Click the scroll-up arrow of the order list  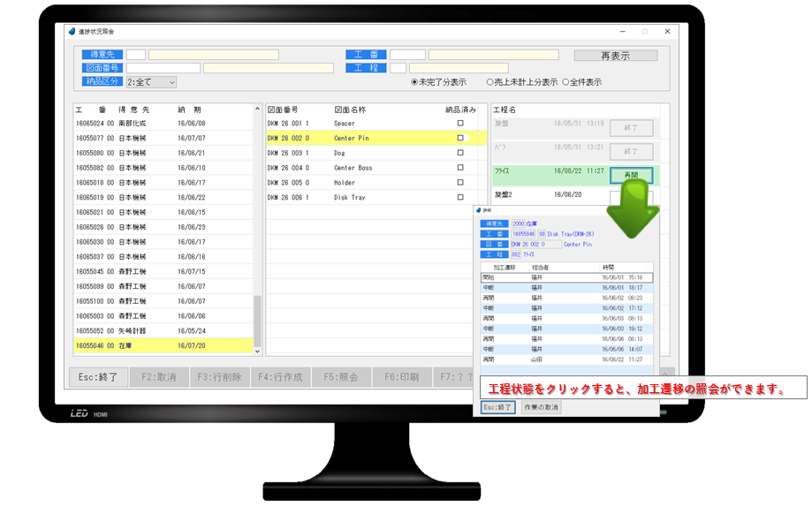[258, 110]
